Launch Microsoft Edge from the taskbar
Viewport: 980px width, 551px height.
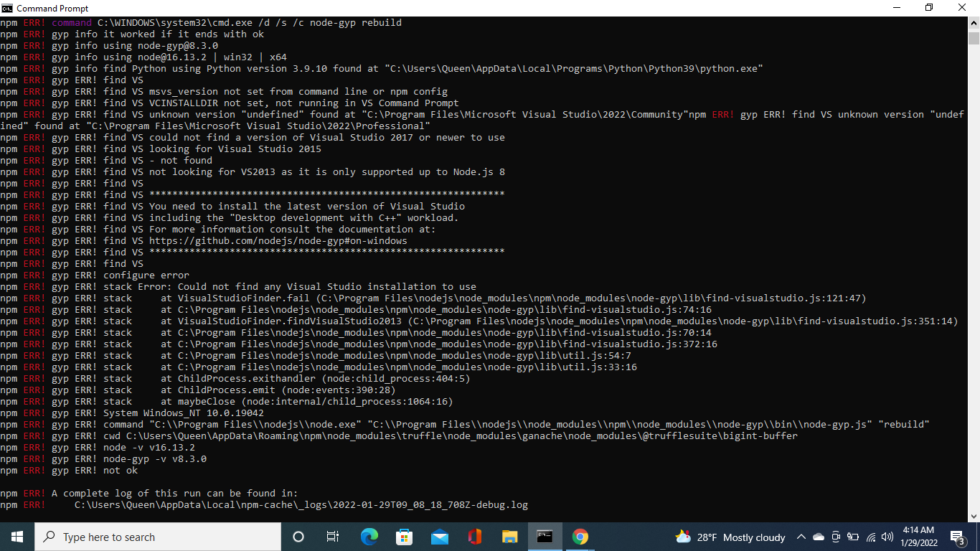(369, 537)
